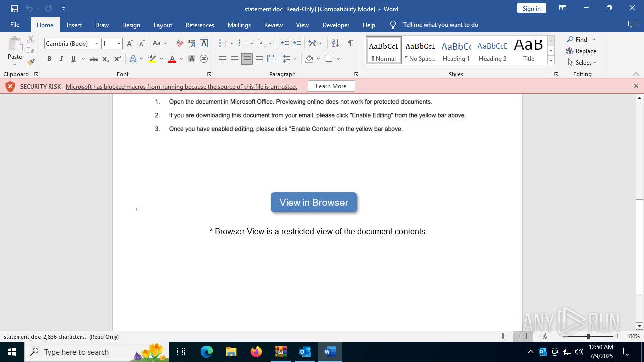Expand Line and Paragraph Spacing menu

click(x=290, y=59)
